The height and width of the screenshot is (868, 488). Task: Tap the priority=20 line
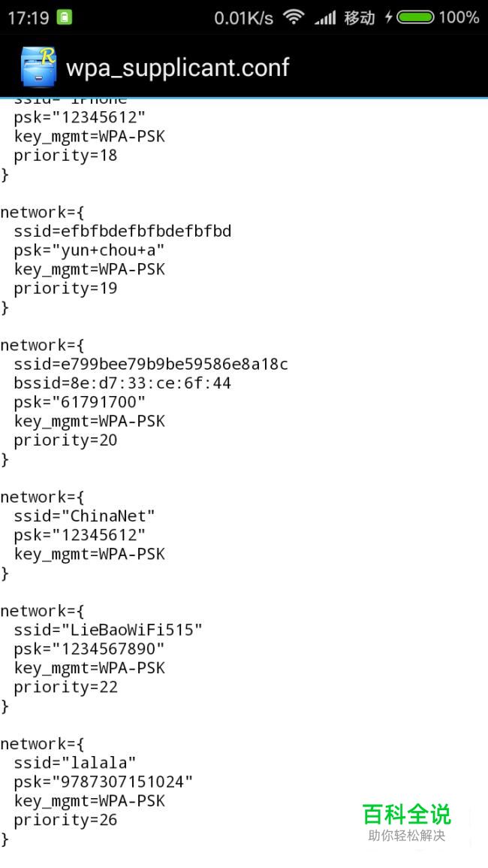[65, 440]
